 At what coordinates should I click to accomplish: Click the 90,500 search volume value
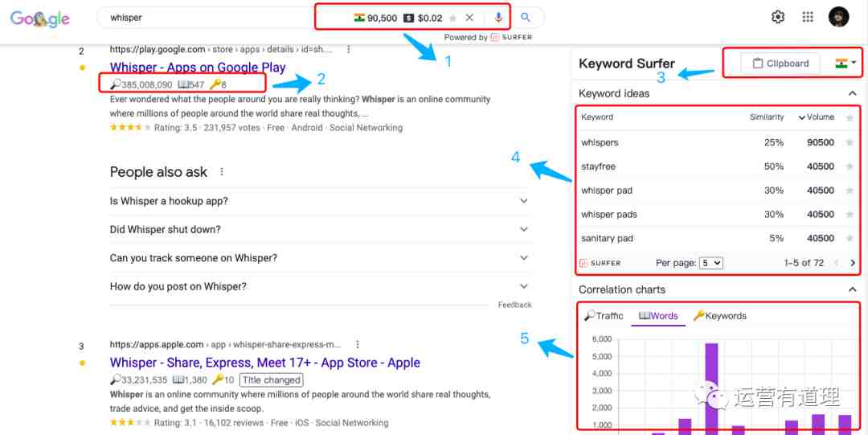(382, 18)
